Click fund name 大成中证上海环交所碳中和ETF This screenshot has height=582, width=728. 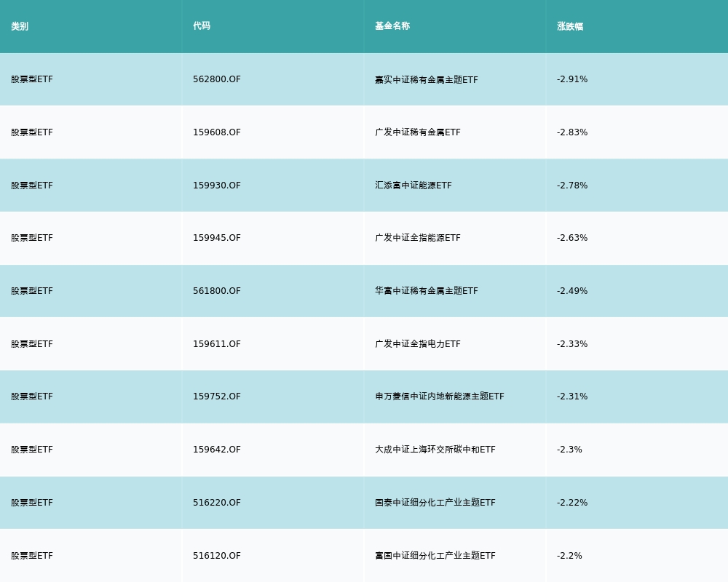coord(435,450)
